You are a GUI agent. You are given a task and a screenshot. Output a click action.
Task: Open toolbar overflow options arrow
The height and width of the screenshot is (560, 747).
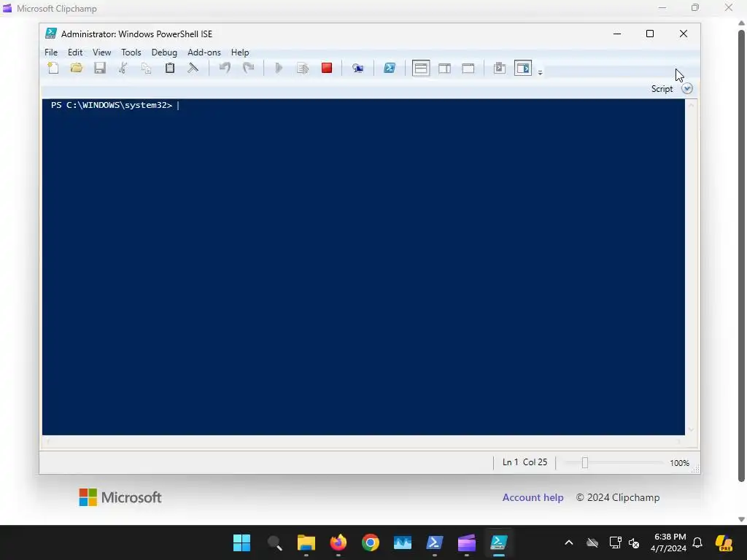(541, 72)
